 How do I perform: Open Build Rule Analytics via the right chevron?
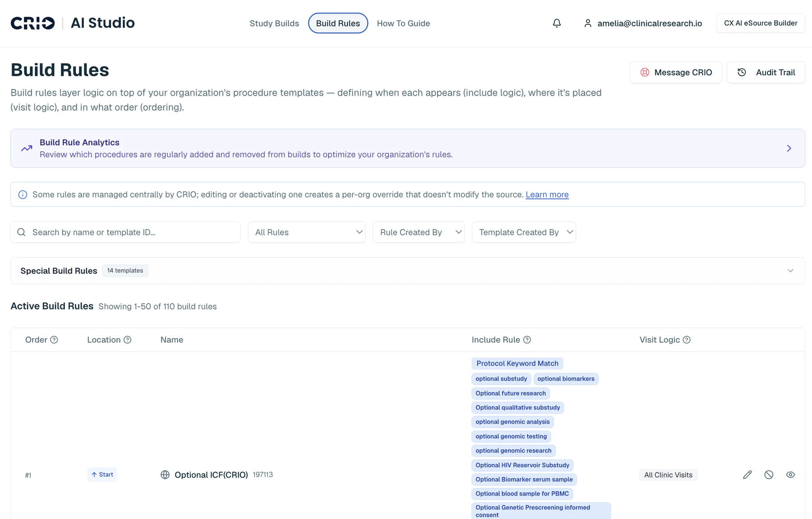click(789, 148)
